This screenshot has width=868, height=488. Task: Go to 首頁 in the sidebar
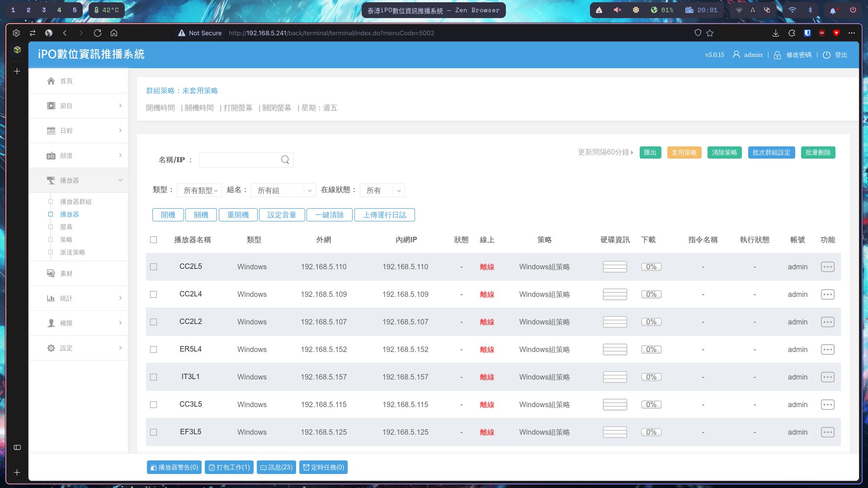78,81
